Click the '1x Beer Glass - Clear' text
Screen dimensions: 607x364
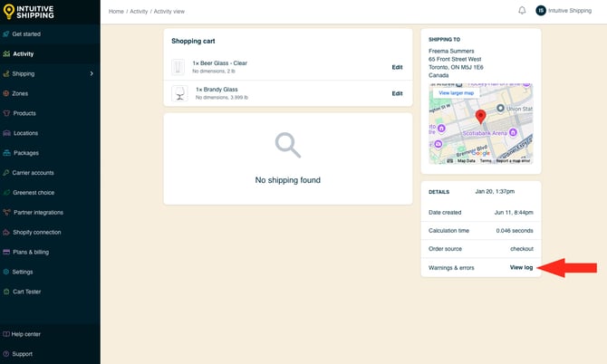[219, 63]
